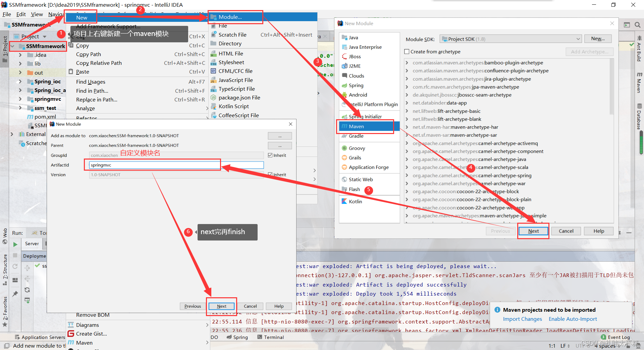Screen dimensions: 644x350
Task: Click Cancel in the right New Module dialog
Action: click(566, 231)
